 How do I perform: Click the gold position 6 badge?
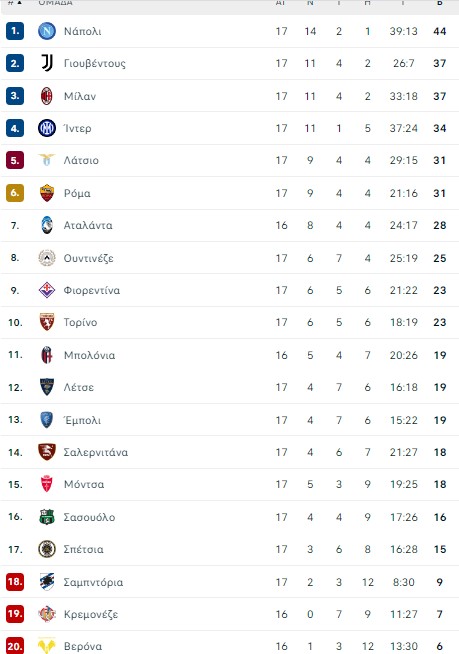(15, 193)
